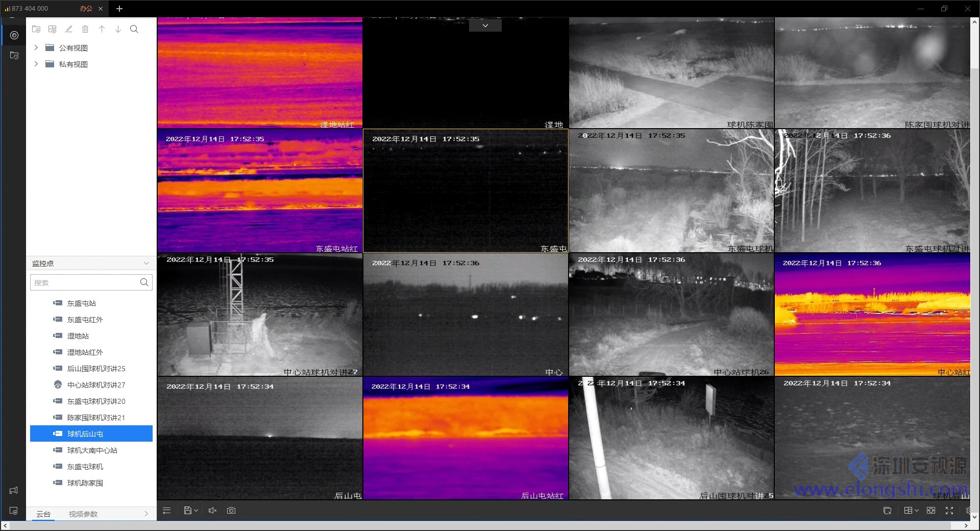Click the add new view layout icon
This screenshot has height=531, width=980.
pos(52,29)
